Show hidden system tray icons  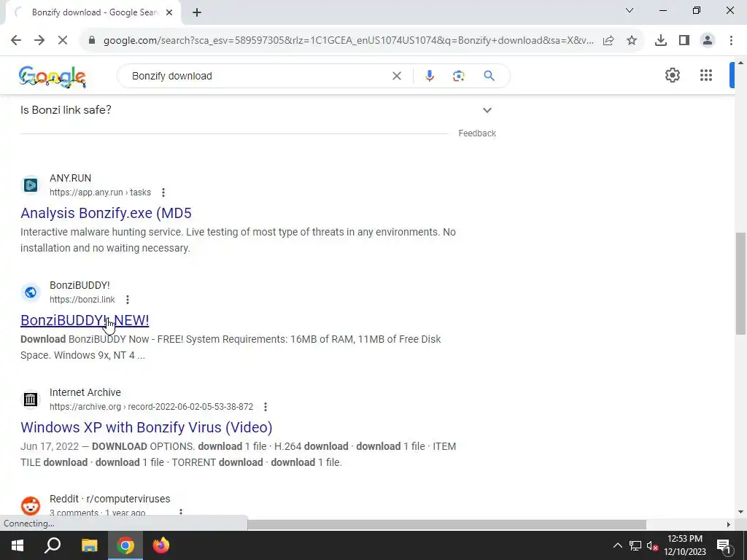point(617,545)
